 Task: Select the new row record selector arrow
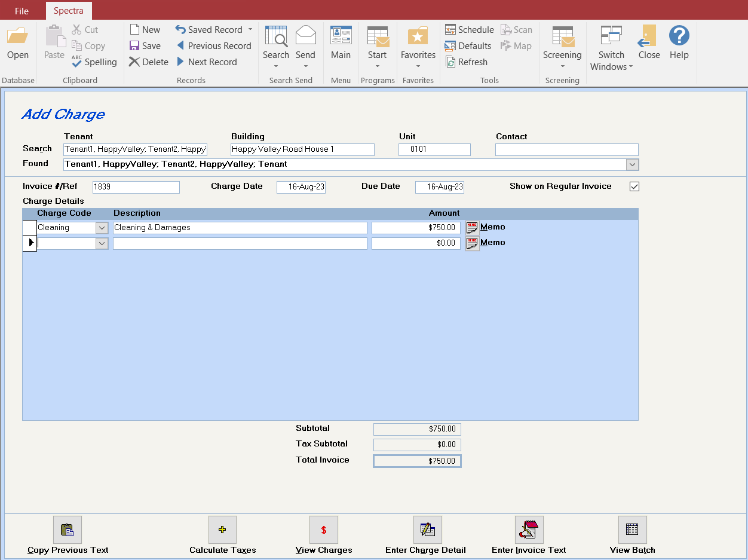[x=30, y=243]
